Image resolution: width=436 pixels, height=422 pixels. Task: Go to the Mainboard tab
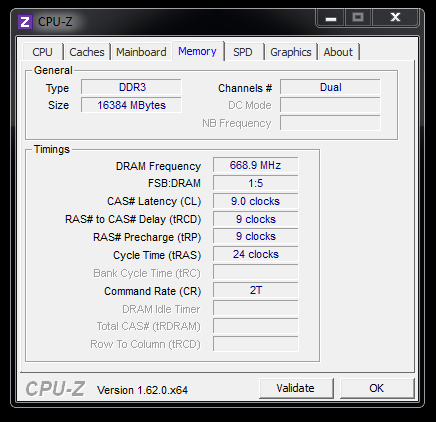point(141,52)
